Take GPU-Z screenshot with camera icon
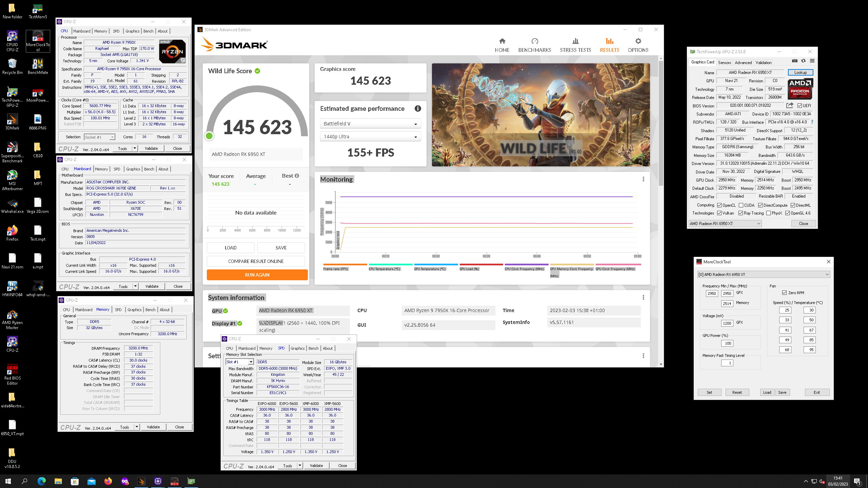868x488 pixels. 794,61
